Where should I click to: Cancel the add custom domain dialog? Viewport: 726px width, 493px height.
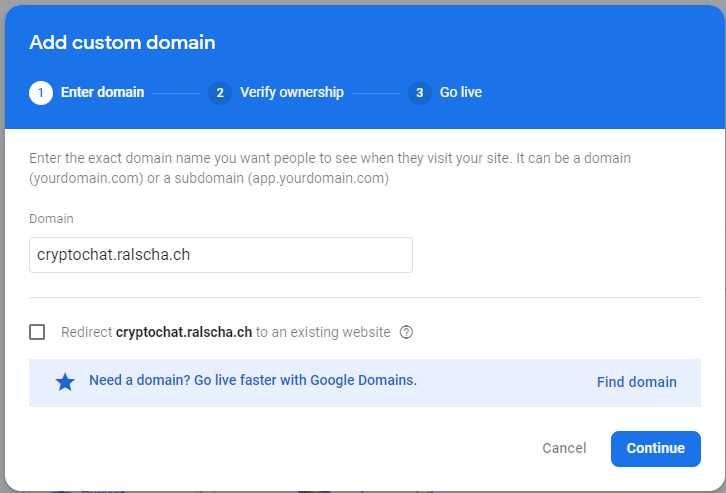point(564,448)
